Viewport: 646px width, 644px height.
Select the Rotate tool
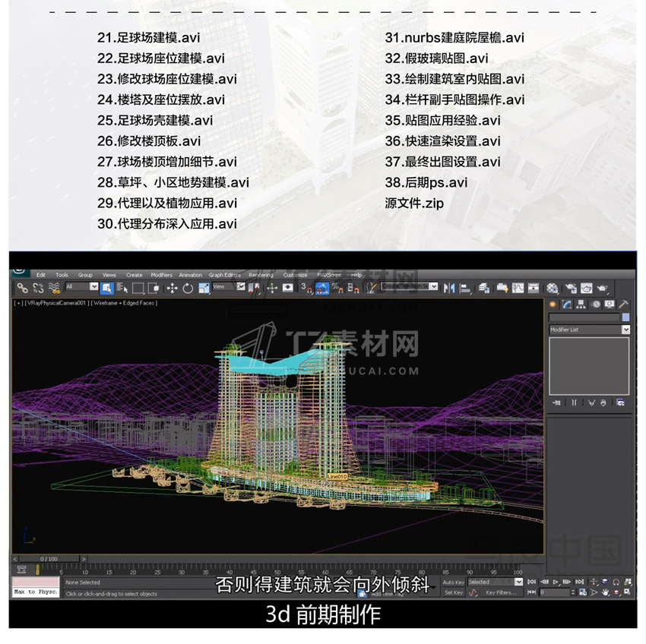(x=188, y=289)
